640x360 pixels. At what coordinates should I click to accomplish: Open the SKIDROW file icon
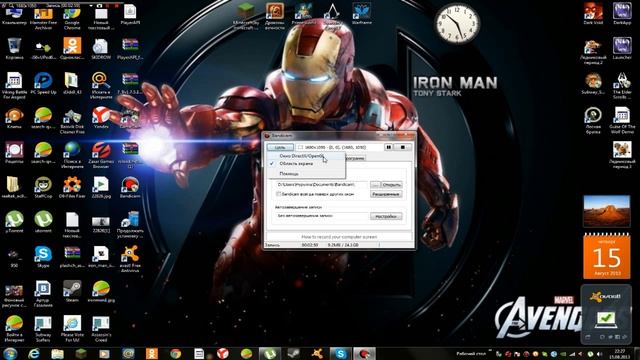pos(101,49)
